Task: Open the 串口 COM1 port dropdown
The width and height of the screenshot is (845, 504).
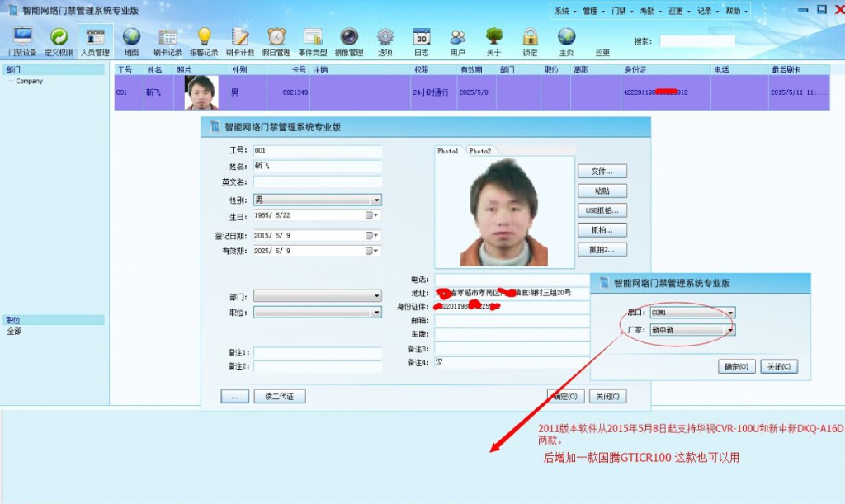Action: point(730,313)
